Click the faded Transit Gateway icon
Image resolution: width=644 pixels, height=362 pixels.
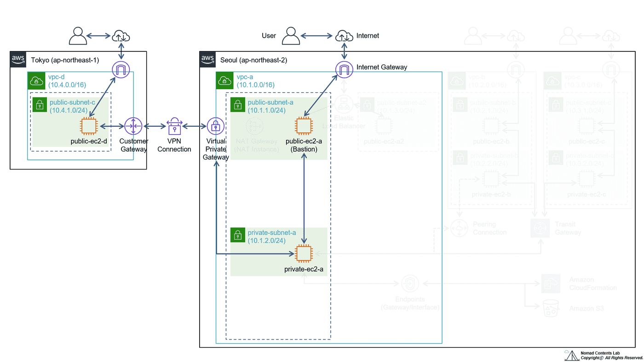540,228
